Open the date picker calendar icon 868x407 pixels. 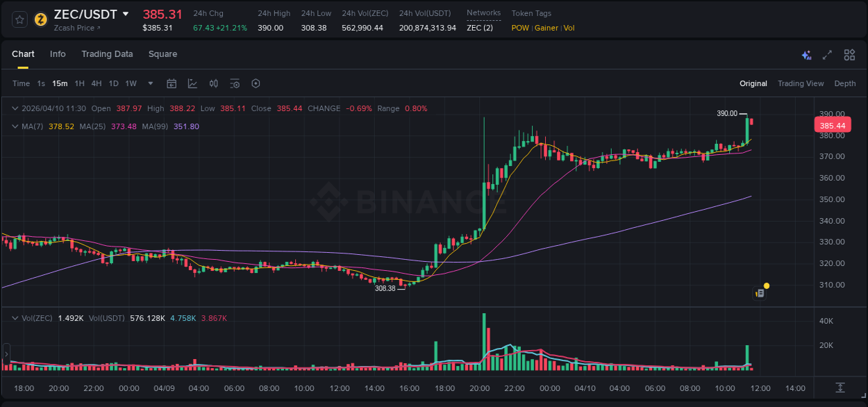[172, 83]
